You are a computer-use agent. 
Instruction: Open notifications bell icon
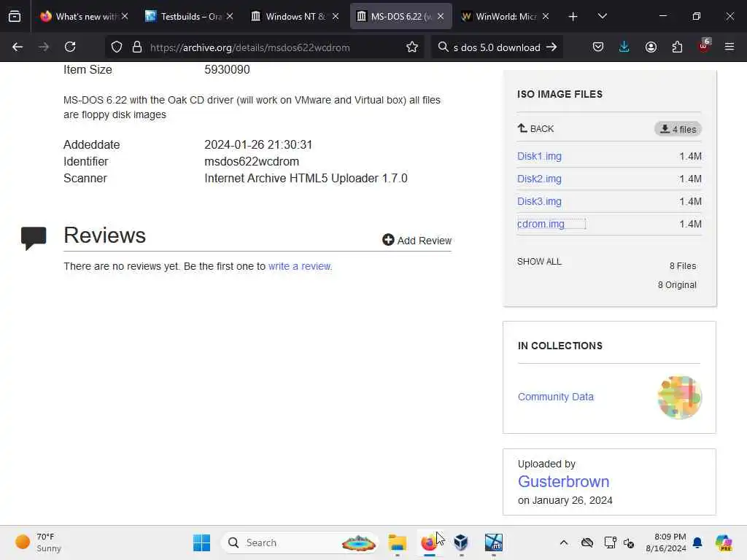click(x=697, y=542)
